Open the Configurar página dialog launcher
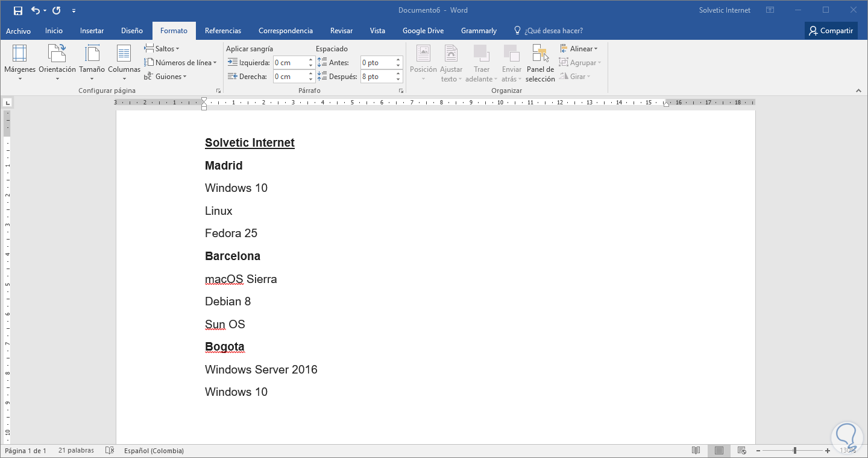868x458 pixels. click(x=219, y=91)
